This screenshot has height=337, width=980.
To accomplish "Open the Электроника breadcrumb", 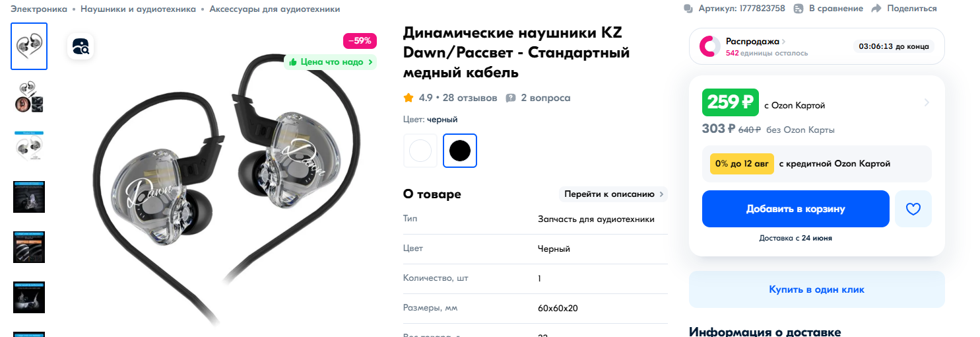I will click(x=39, y=9).
